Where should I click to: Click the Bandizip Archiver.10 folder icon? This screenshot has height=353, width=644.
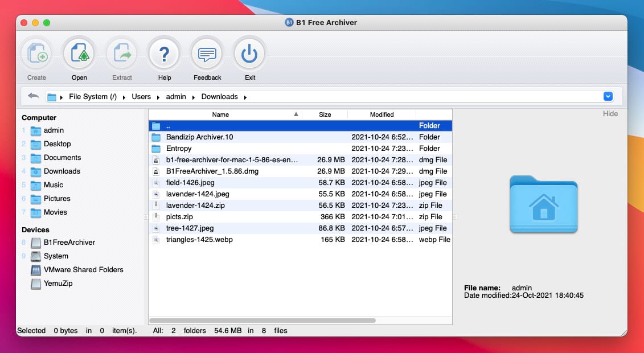[x=156, y=137]
